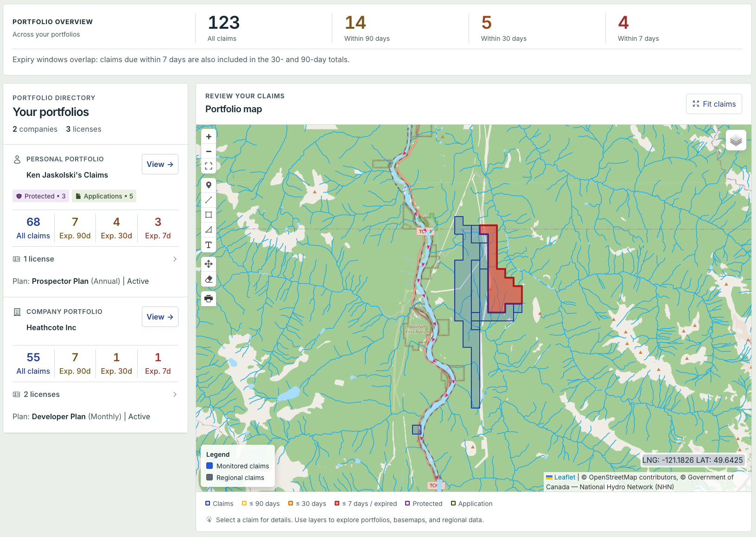The width and height of the screenshot is (756, 537).
Task: Click the Fit claims button
Action: [x=714, y=104]
